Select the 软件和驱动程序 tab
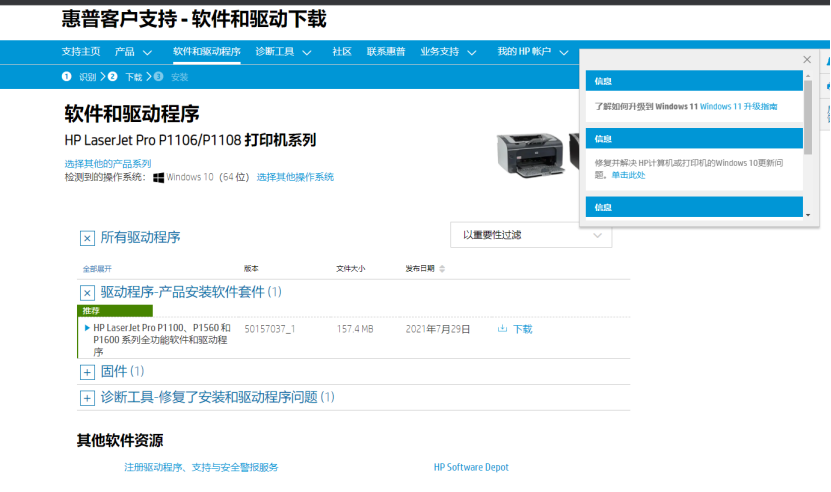The image size is (831, 492). tap(207, 51)
